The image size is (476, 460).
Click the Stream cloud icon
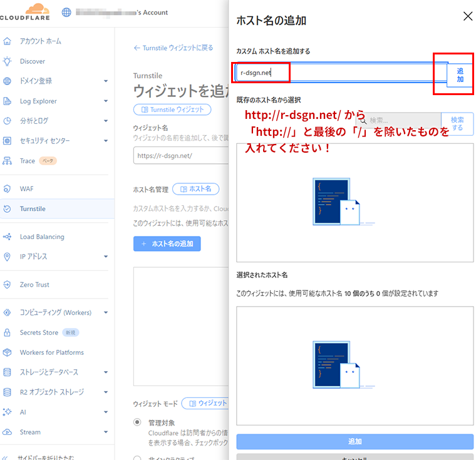coord(8,432)
